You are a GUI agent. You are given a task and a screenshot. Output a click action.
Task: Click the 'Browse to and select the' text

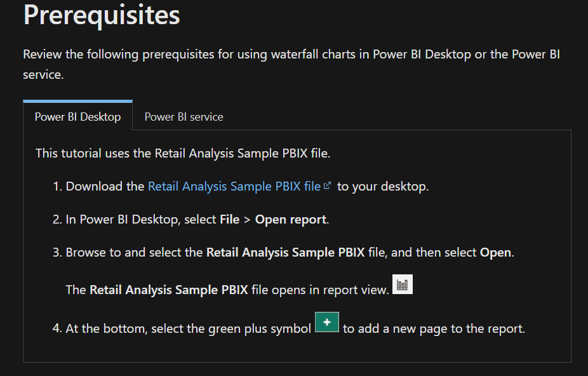(134, 252)
